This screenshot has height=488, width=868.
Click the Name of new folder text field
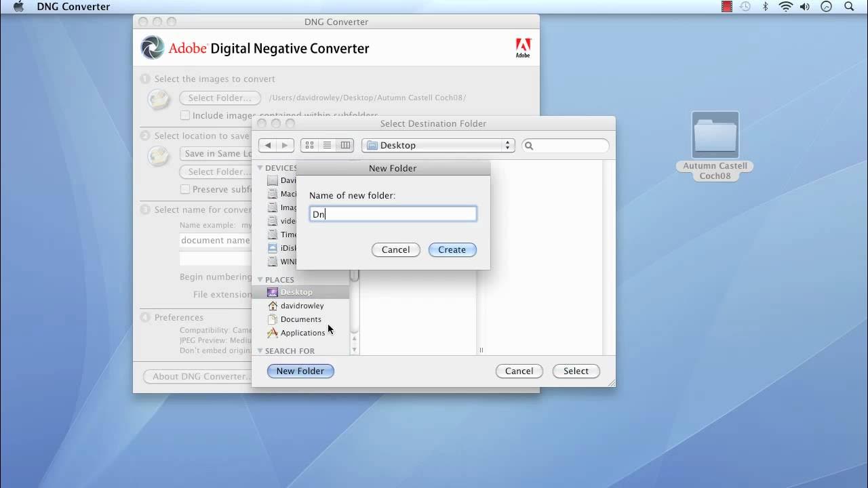coord(393,214)
